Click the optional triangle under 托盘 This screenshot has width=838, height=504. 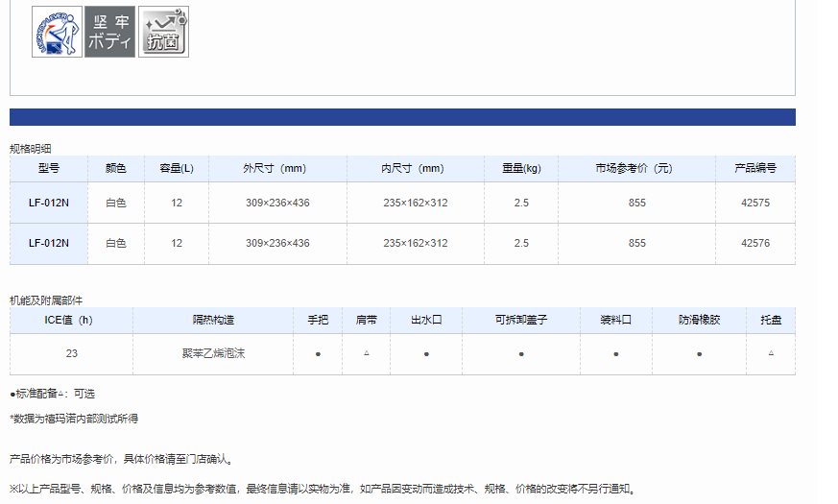pyautogui.click(x=771, y=353)
